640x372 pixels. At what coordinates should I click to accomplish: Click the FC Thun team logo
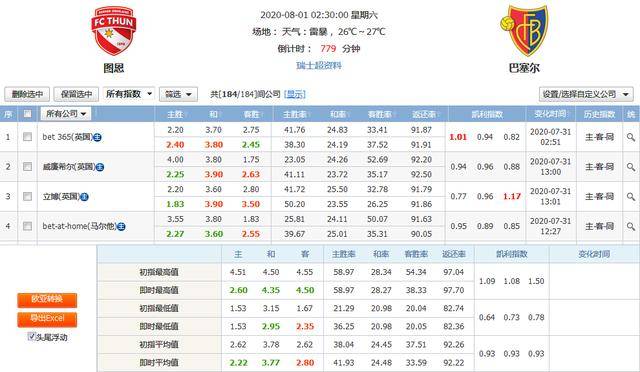click(113, 31)
